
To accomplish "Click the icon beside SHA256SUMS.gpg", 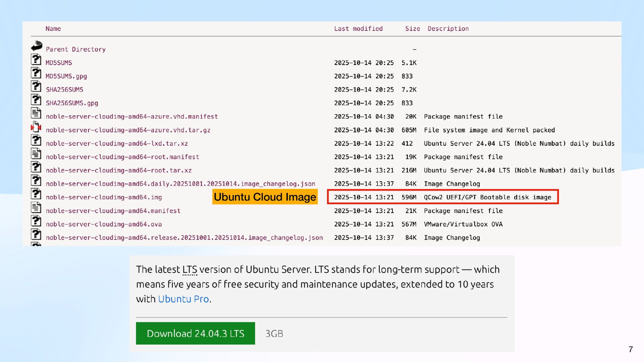I will point(36,100).
